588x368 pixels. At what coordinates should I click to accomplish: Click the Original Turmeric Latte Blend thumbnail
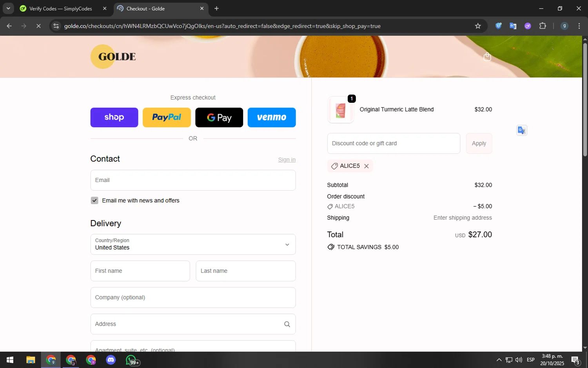click(x=340, y=110)
